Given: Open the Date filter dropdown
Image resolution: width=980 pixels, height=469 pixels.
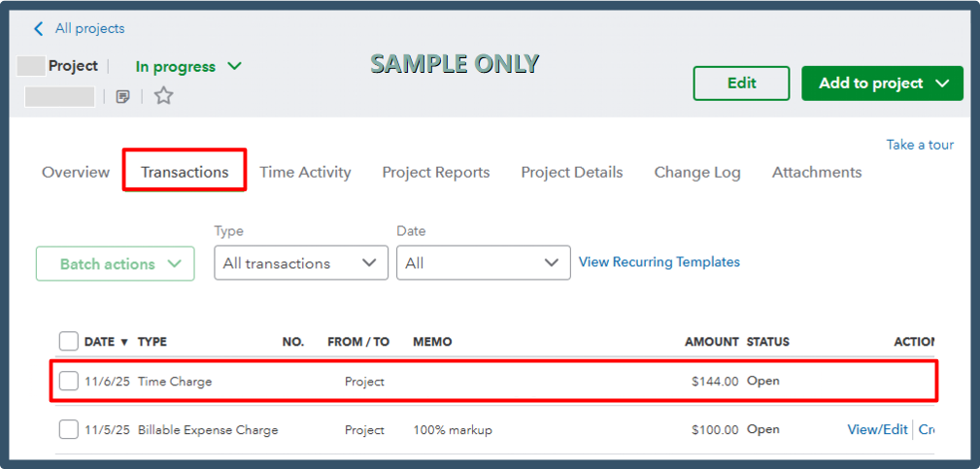Looking at the screenshot, I should 483,263.
